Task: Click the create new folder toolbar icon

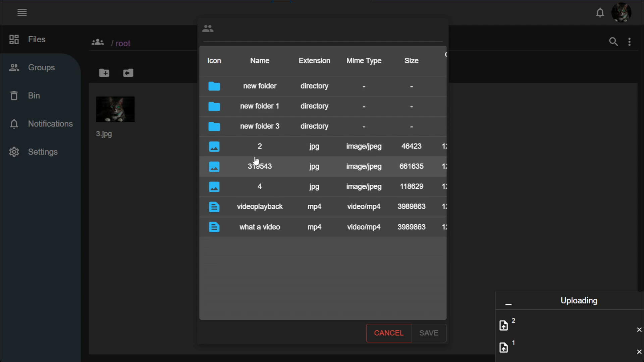Action: [104, 73]
